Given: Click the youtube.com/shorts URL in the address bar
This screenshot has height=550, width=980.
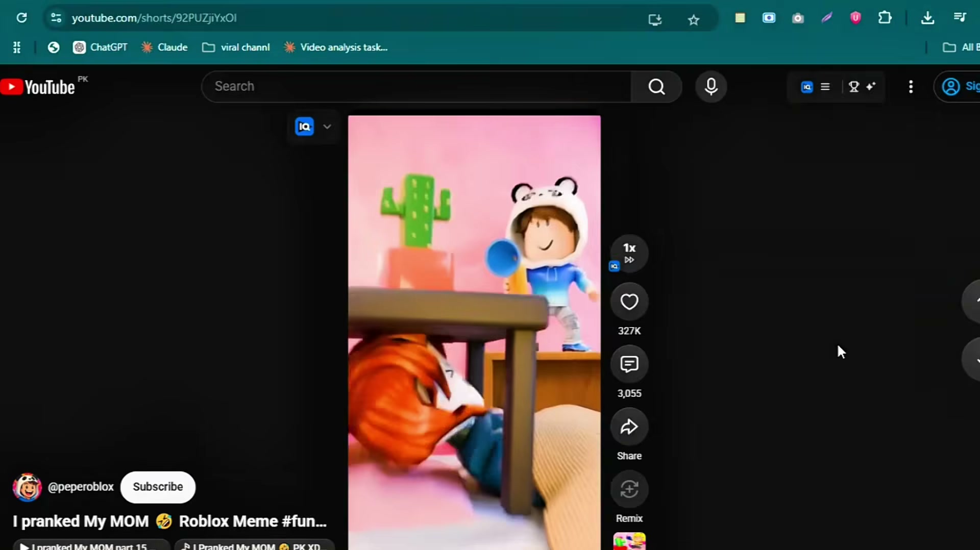Looking at the screenshot, I should pos(154,18).
